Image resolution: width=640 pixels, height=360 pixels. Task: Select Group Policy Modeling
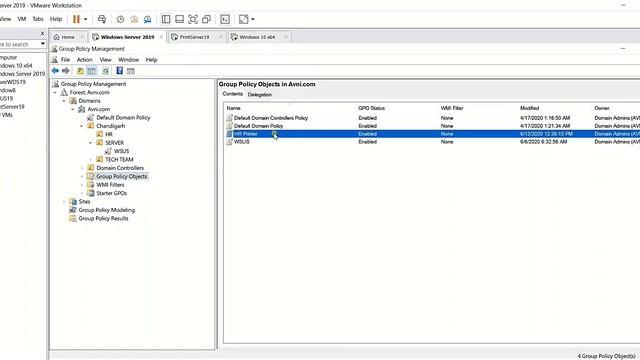[x=107, y=210]
